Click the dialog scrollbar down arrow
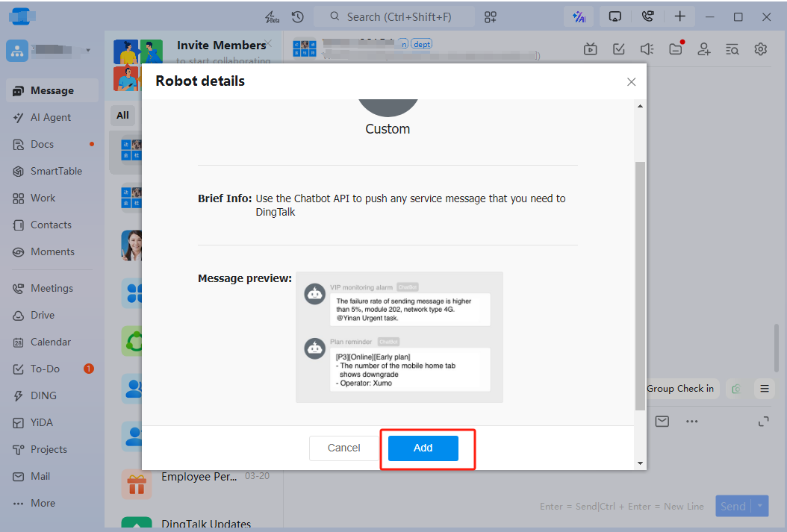 (x=640, y=463)
